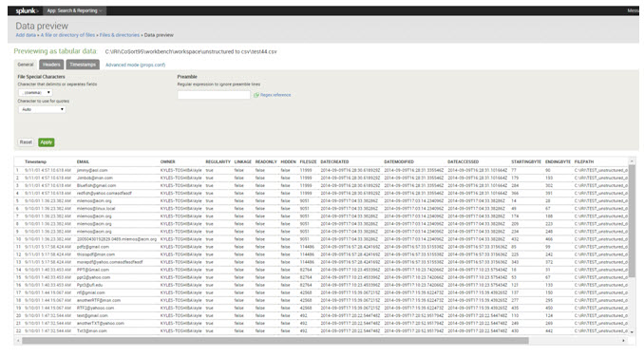Click the OWNER column header

167,161
